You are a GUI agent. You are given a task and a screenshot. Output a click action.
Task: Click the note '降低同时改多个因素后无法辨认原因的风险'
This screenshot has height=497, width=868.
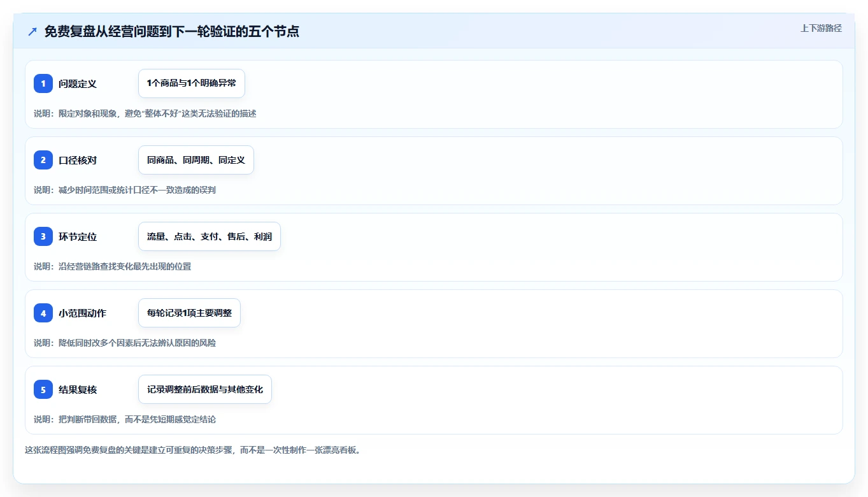pyautogui.click(x=125, y=343)
